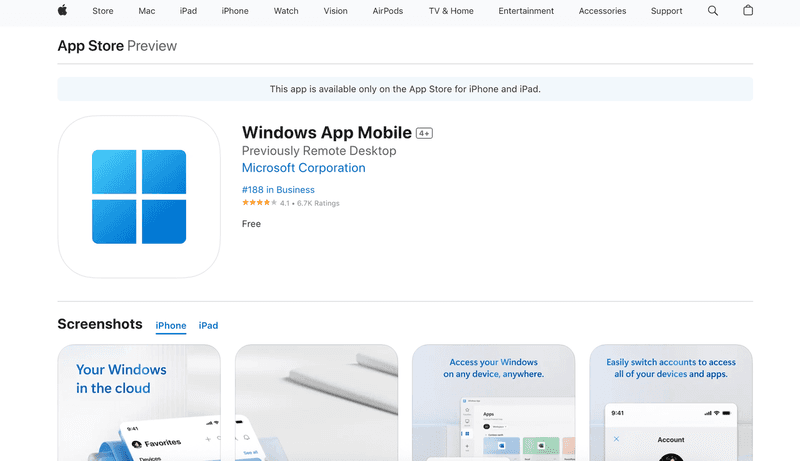Open the AirPods menu item
Image resolution: width=800 pixels, height=461 pixels.
388,11
